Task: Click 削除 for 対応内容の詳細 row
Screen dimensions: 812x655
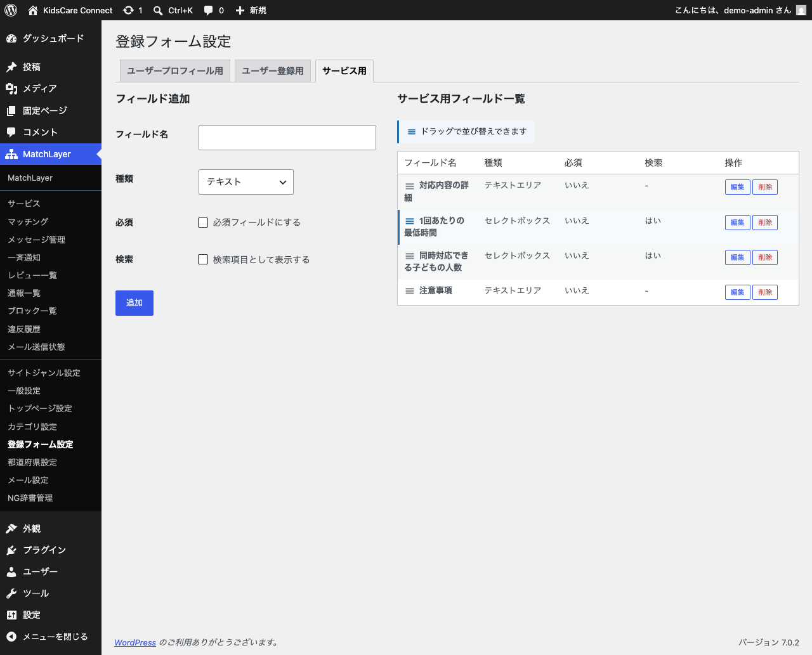Action: point(765,187)
